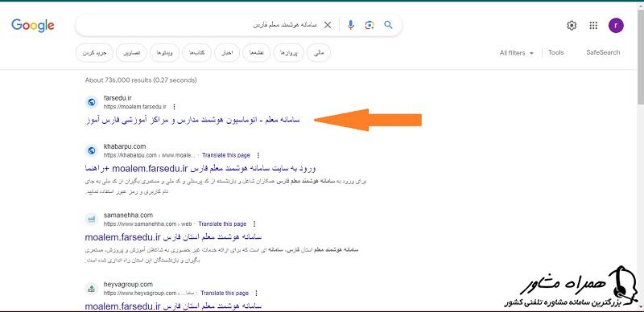The image size is (644, 312).
Task: Open the heyvagroup.com result title link
Action: tap(173, 306)
